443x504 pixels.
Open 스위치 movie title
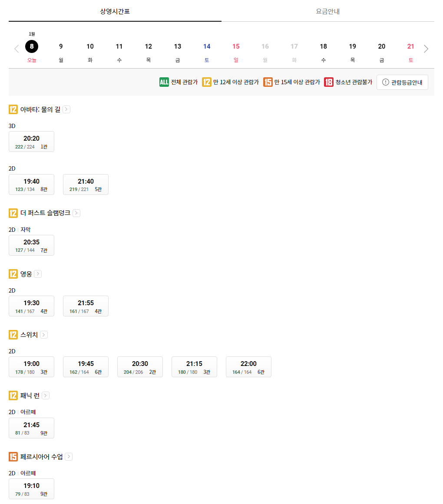pyautogui.click(x=29, y=335)
